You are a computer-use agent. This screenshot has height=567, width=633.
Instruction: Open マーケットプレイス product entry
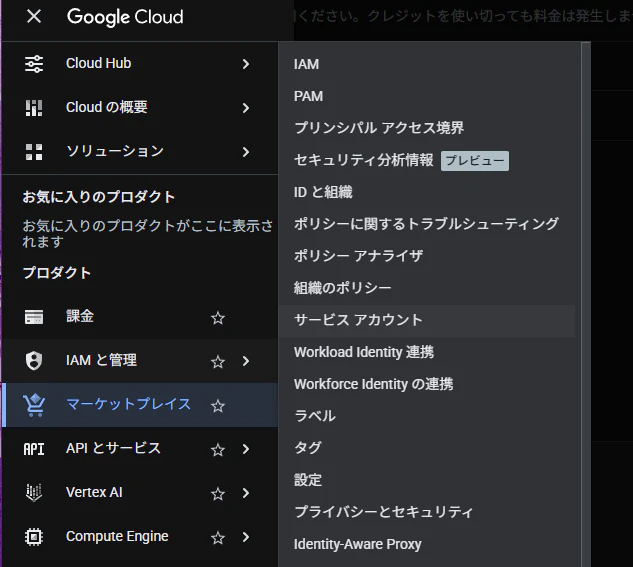[140, 405]
